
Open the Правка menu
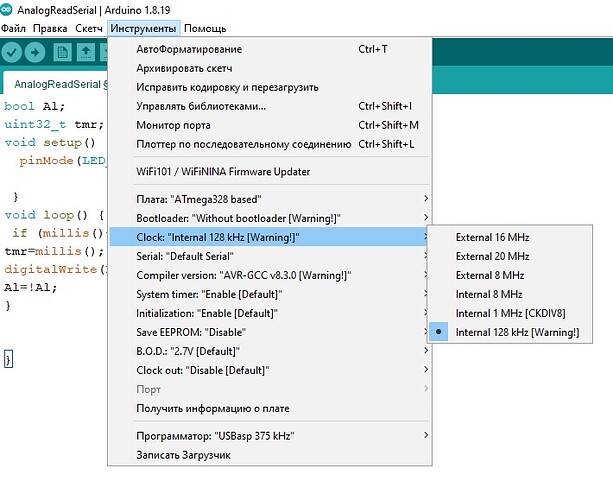tap(50, 29)
